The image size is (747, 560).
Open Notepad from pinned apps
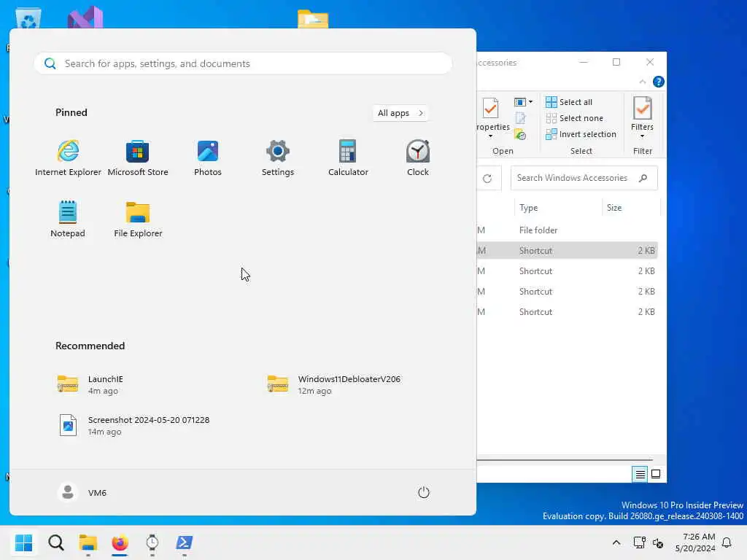click(x=68, y=219)
